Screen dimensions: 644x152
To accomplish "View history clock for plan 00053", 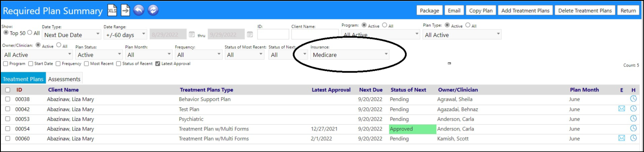I will [x=633, y=119].
